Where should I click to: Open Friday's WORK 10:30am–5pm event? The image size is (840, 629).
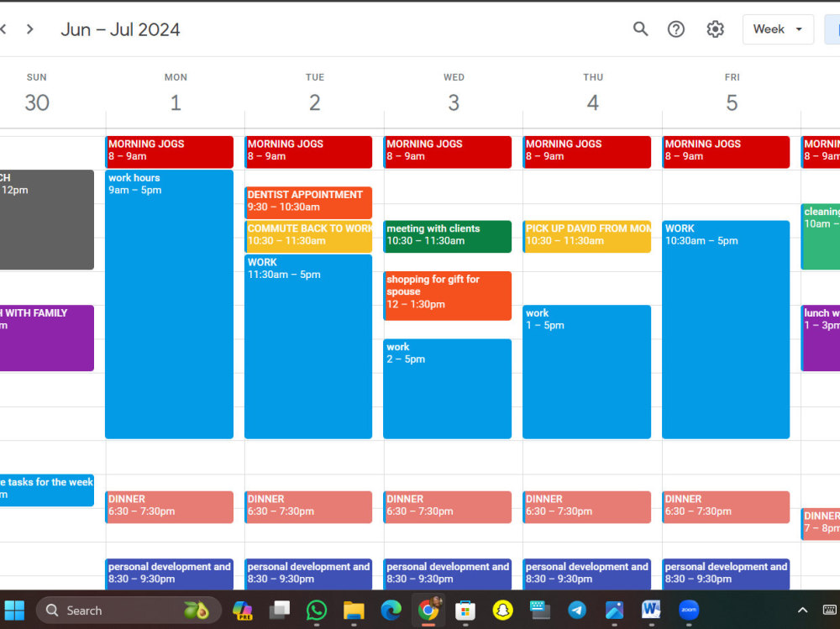point(726,329)
